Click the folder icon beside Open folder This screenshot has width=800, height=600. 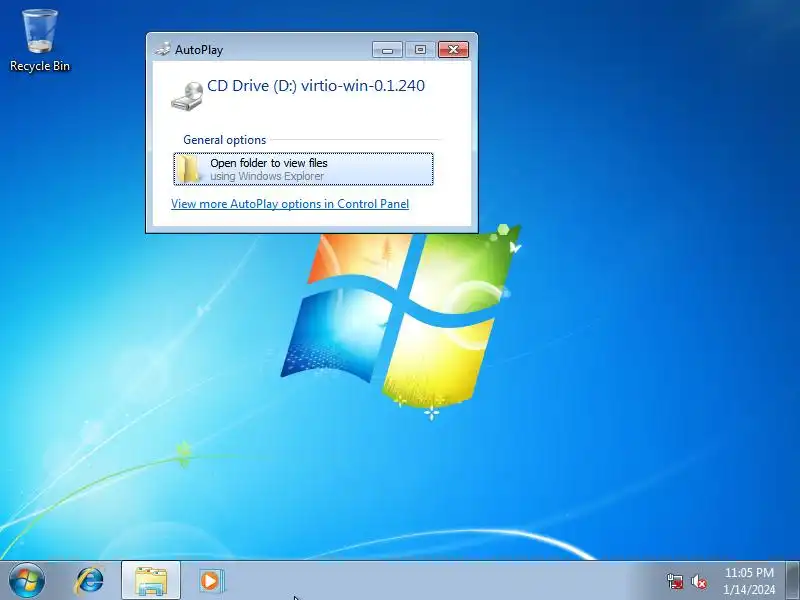pos(190,169)
